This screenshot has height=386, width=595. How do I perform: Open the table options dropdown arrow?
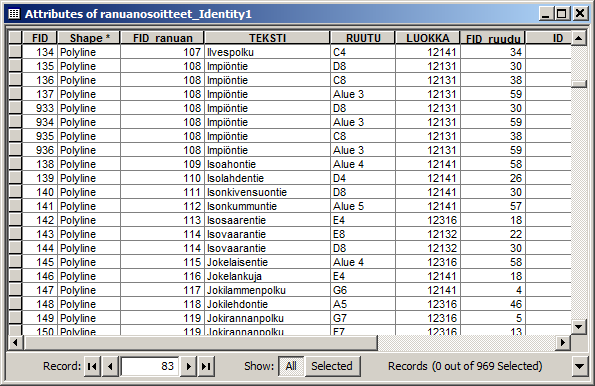pyautogui.click(x=579, y=366)
